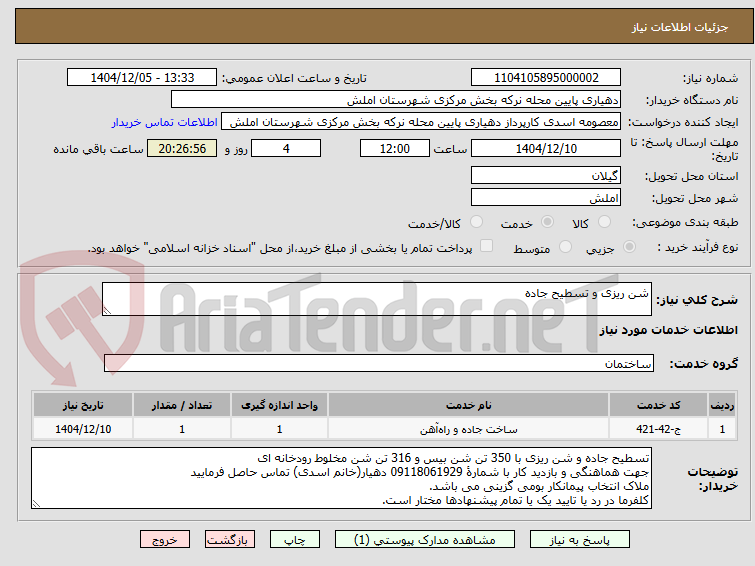This screenshot has width=755, height=566.
Task: Click the جزئیات اطلاعات نیاز page title
Action: coord(680,27)
